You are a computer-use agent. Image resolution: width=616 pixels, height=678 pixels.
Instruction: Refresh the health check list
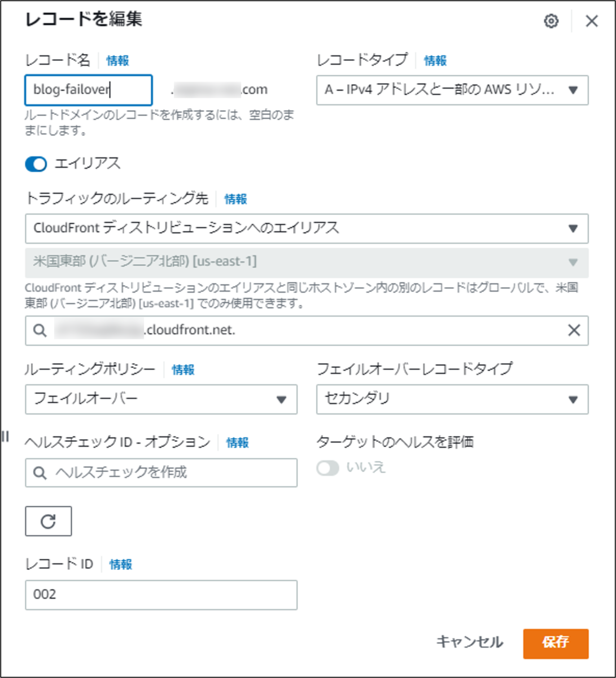click(48, 521)
